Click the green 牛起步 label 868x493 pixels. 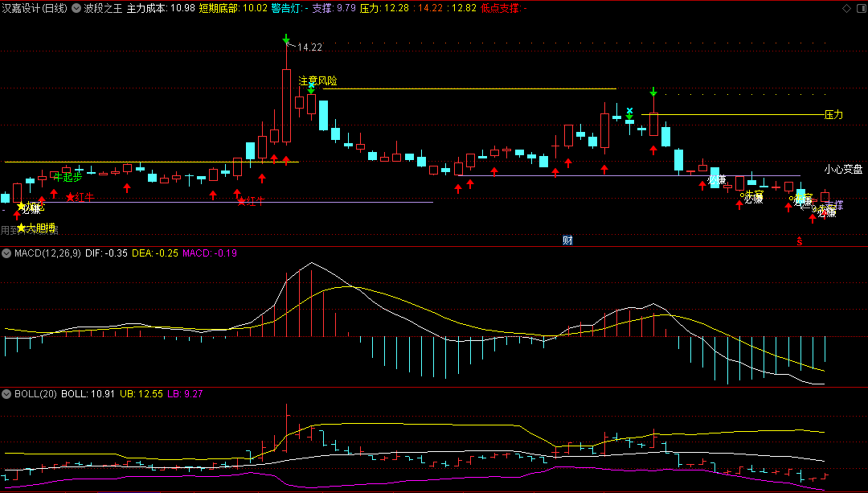pyautogui.click(x=68, y=177)
